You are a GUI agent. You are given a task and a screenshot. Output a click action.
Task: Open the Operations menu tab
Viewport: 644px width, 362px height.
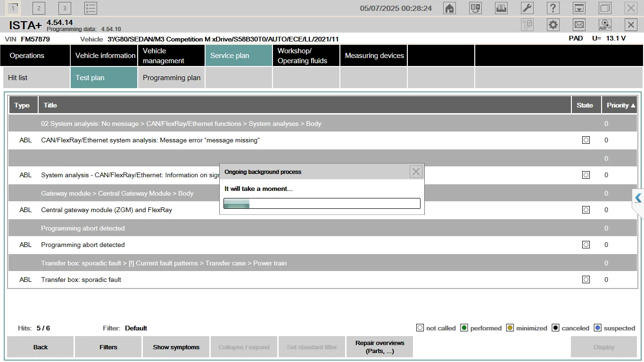pos(36,56)
